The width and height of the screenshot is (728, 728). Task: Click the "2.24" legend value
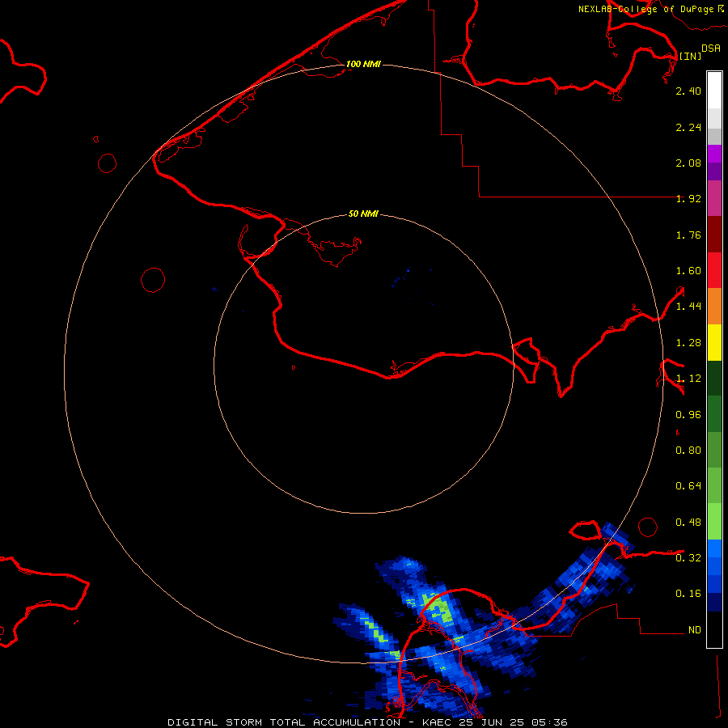[688, 127]
